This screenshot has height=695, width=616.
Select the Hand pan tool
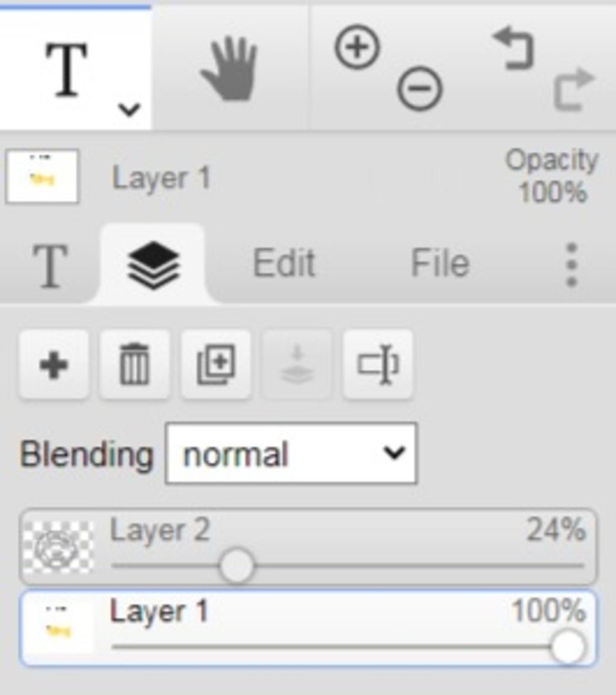click(x=230, y=69)
